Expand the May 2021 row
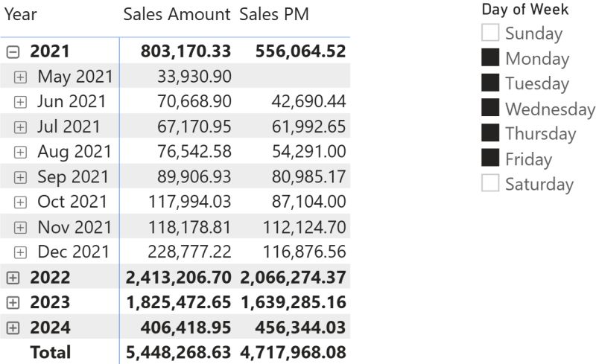The height and width of the screenshot is (364, 596). [20, 76]
